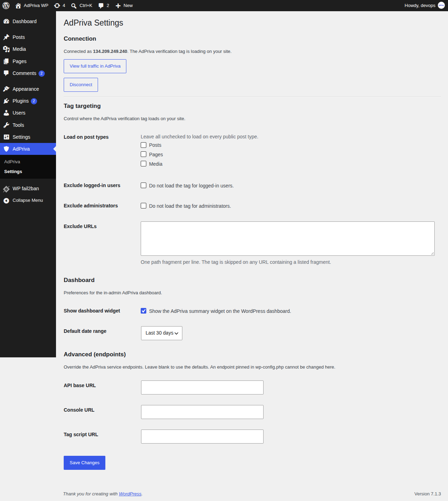Open the Ctrl+K search icon
Screen dimensions: 448x501
[74, 6]
